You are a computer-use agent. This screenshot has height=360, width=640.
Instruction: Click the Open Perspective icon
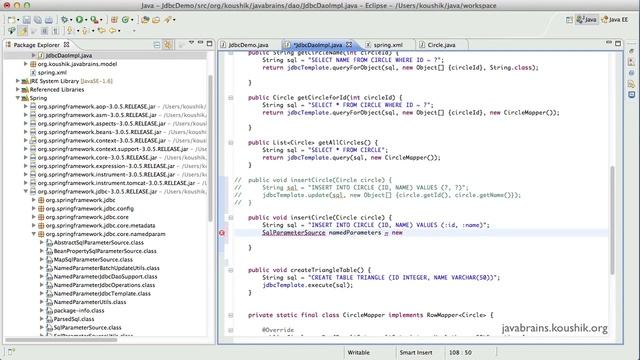coord(569,20)
